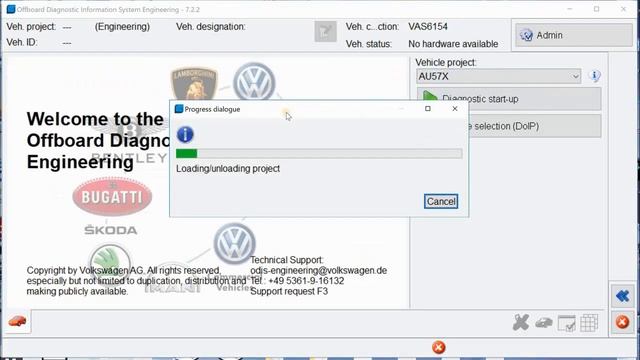The image size is (640, 360).
Task: Click the info icon beside Vehicle project
Action: tap(595, 76)
